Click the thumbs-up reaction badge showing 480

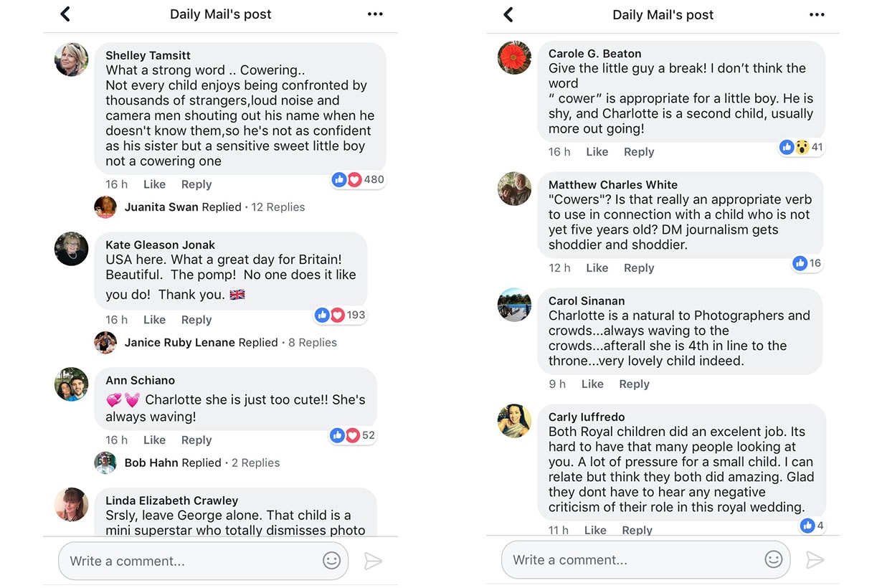click(340, 179)
